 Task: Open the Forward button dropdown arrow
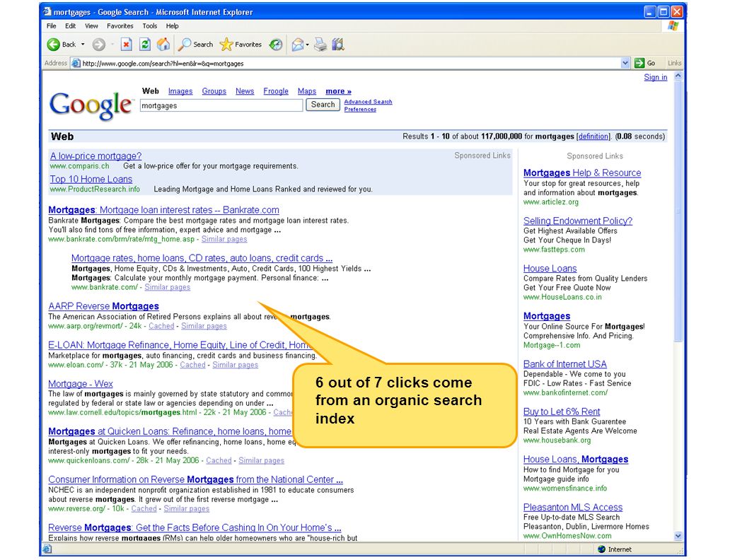coord(112,45)
